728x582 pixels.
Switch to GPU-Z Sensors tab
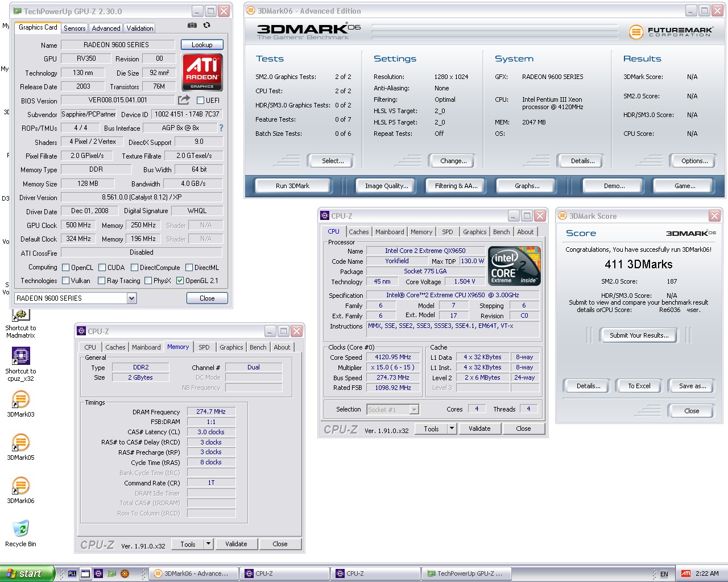point(75,28)
